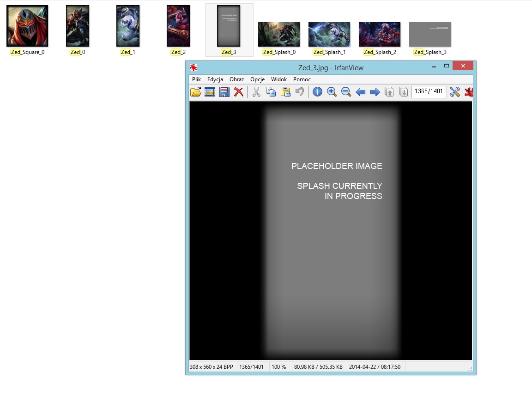
Task: Click the next page icon
Action: [x=403, y=92]
